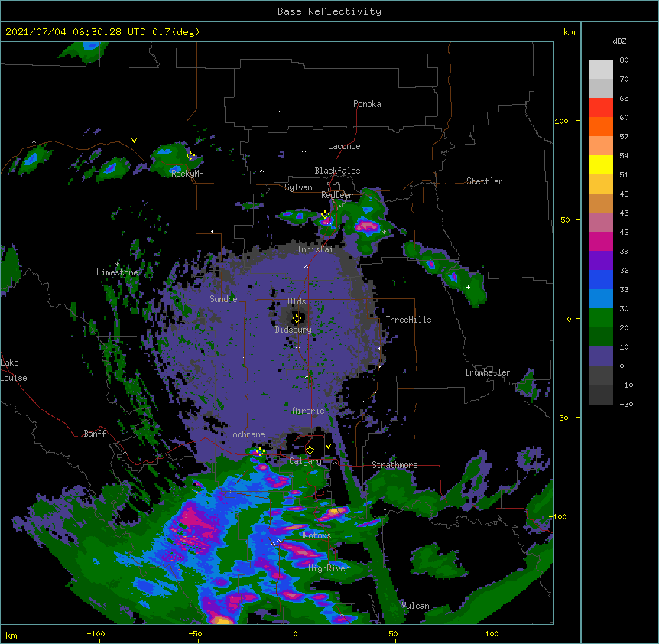This screenshot has height=644, width=659.
Task: Click the ThreeHills town label
Action: pyautogui.click(x=408, y=320)
